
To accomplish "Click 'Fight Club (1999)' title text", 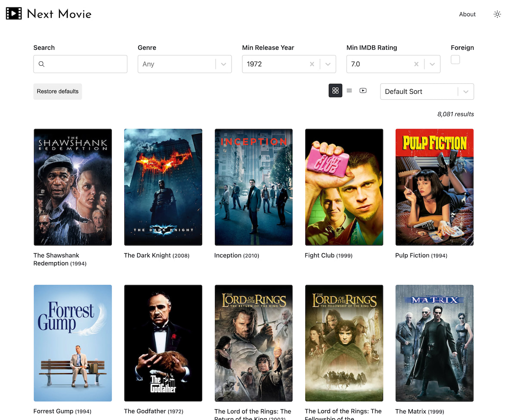I will 328,255.
